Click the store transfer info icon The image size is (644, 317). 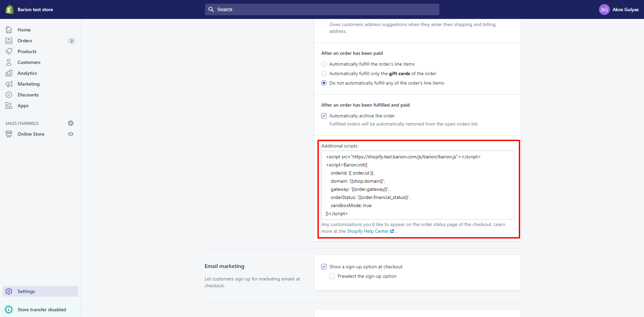9,310
